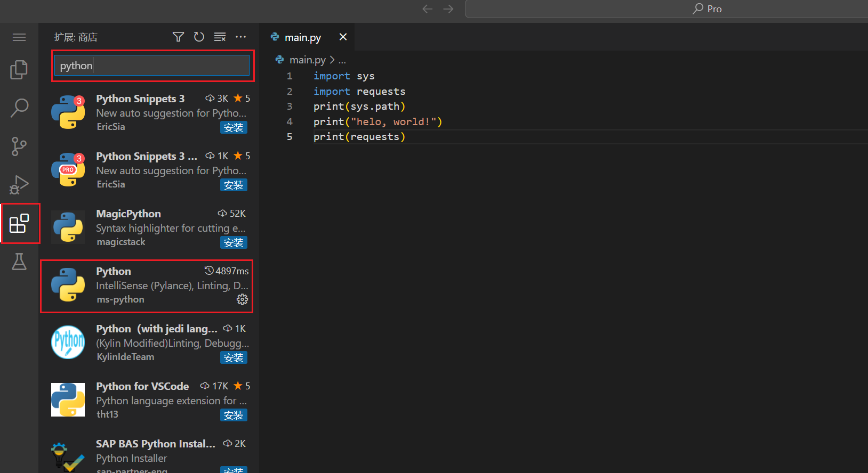Click the extension search input field

point(152,66)
